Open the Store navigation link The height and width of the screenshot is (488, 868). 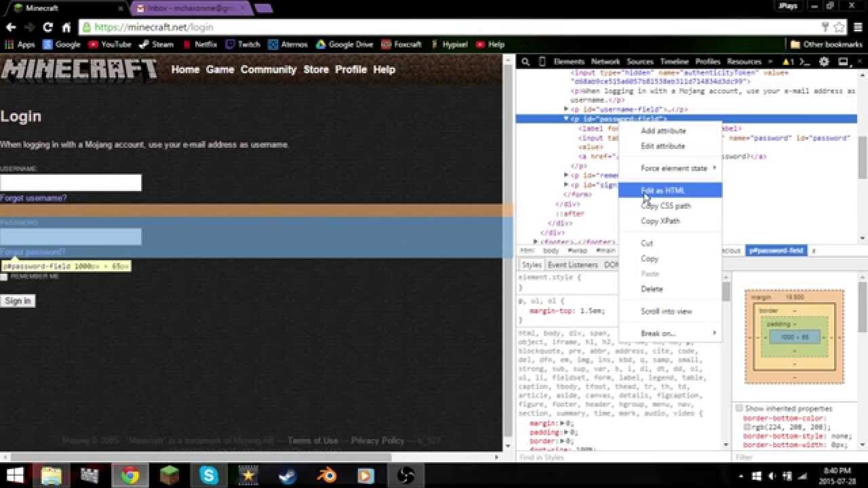(316, 69)
